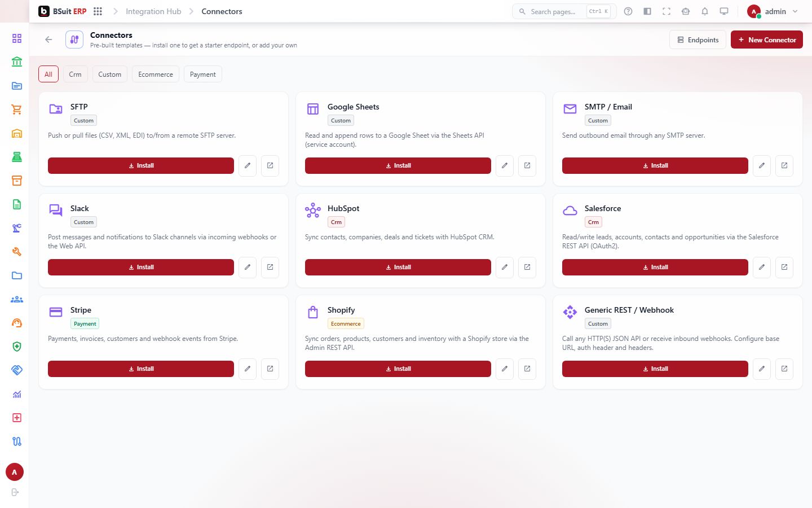Select the All filter tab

pyautogui.click(x=48, y=74)
